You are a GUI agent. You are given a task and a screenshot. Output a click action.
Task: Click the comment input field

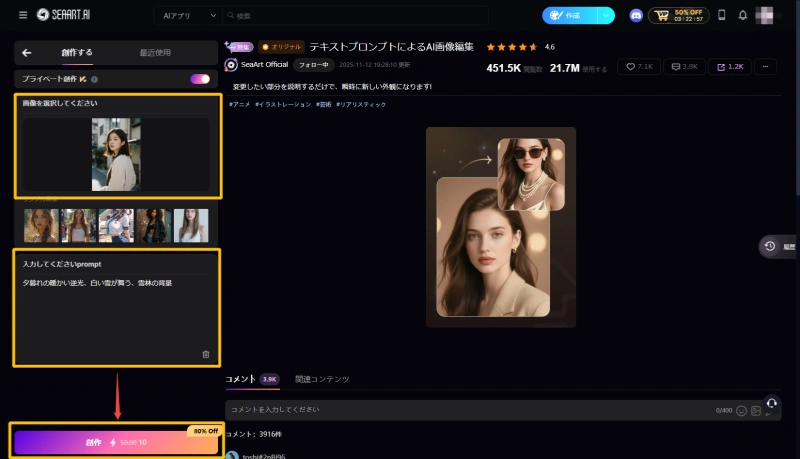469,410
